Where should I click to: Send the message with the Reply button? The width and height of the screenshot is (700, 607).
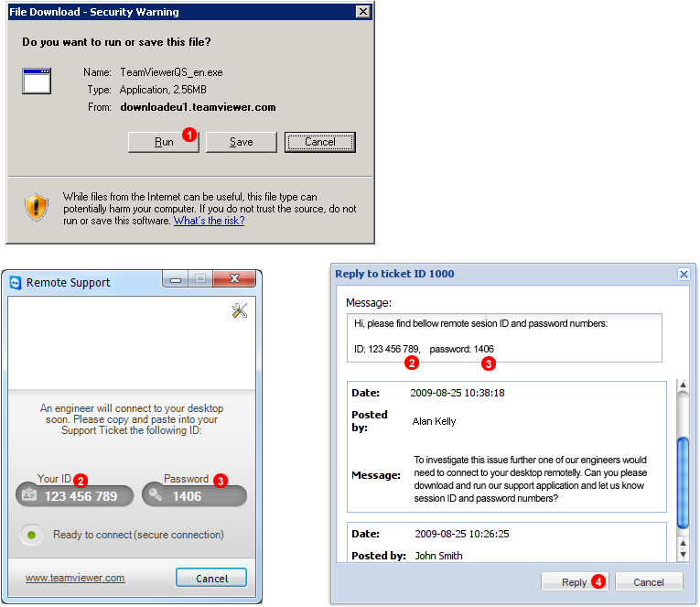click(575, 581)
